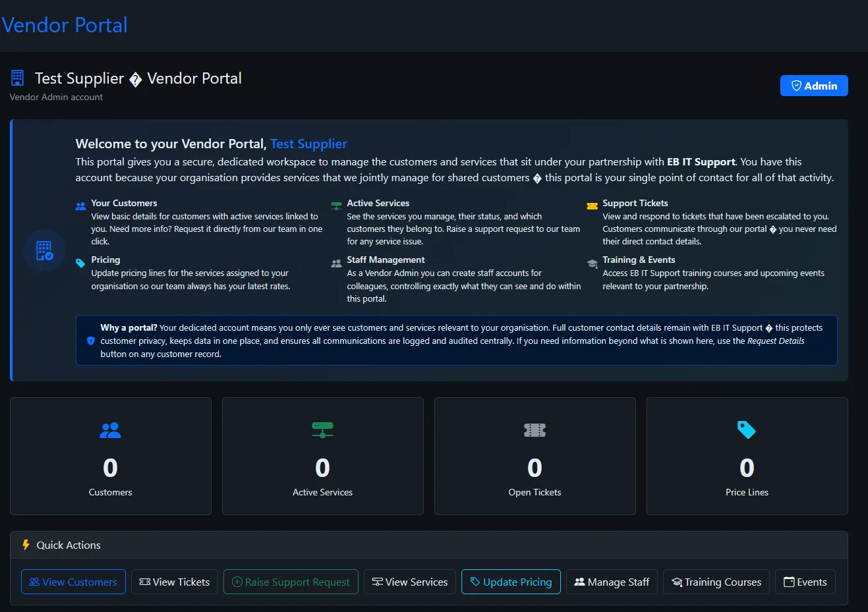Click the server icon next to Active Services heading
Image resolution: width=868 pixels, height=612 pixels.
[336, 206]
